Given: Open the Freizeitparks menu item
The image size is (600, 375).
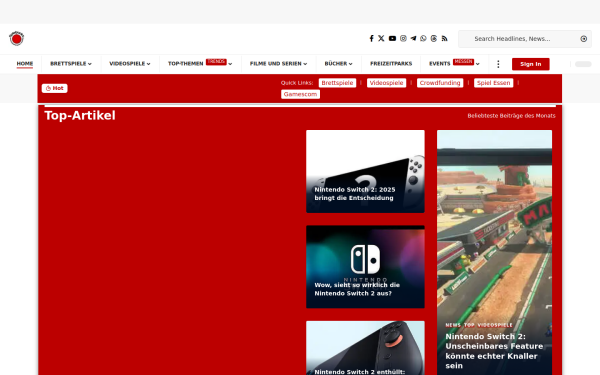Looking at the screenshot, I should (391, 64).
